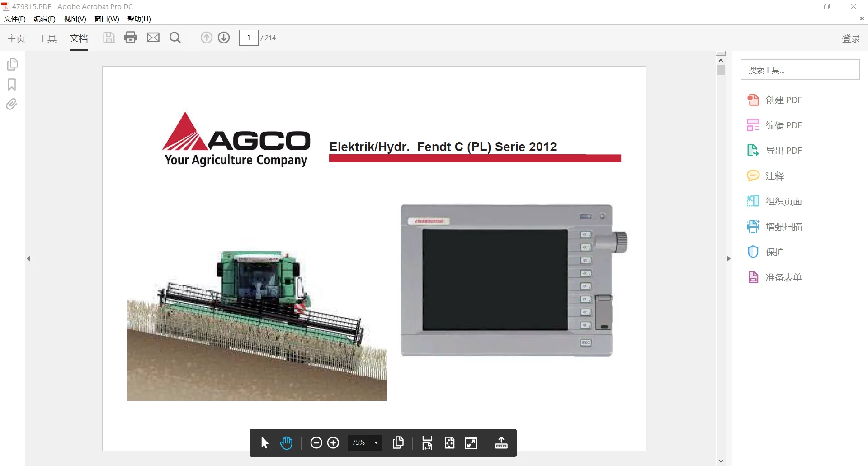Enable scrolling fit-width mode icon
Image resolution: width=868 pixels, height=466 pixels.
pyautogui.click(x=427, y=443)
